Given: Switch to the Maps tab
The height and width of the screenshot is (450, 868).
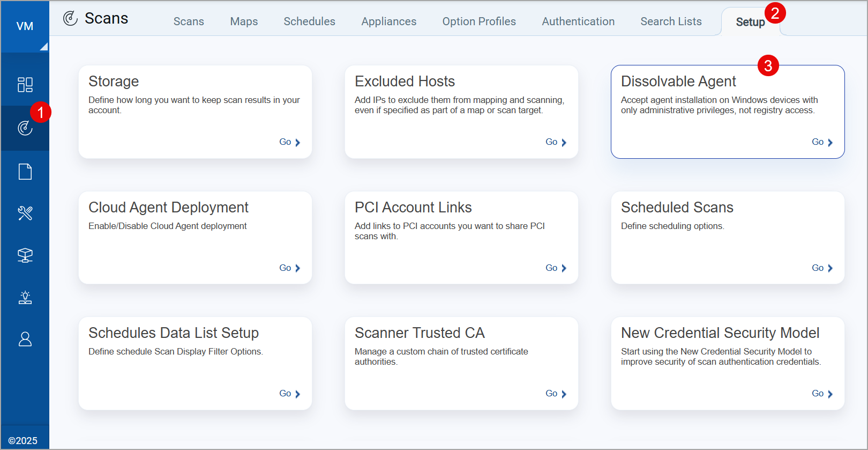Looking at the screenshot, I should [244, 21].
